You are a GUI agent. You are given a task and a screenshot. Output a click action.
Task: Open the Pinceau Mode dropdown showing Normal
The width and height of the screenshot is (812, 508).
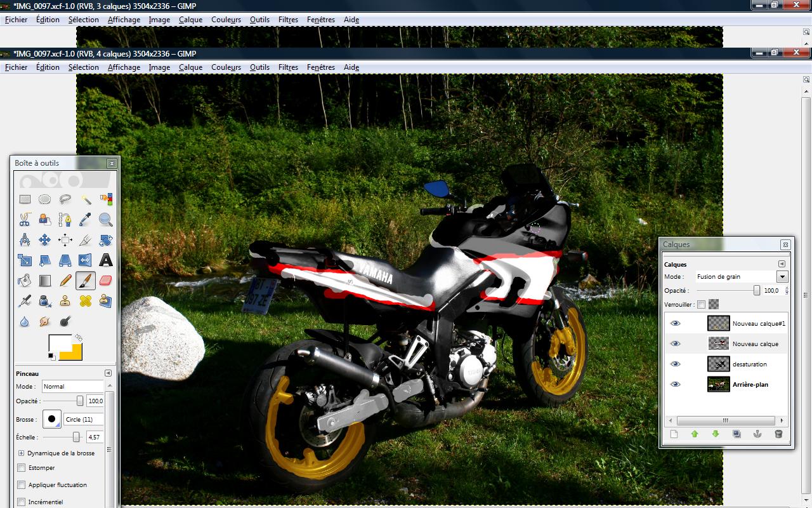tap(73, 386)
